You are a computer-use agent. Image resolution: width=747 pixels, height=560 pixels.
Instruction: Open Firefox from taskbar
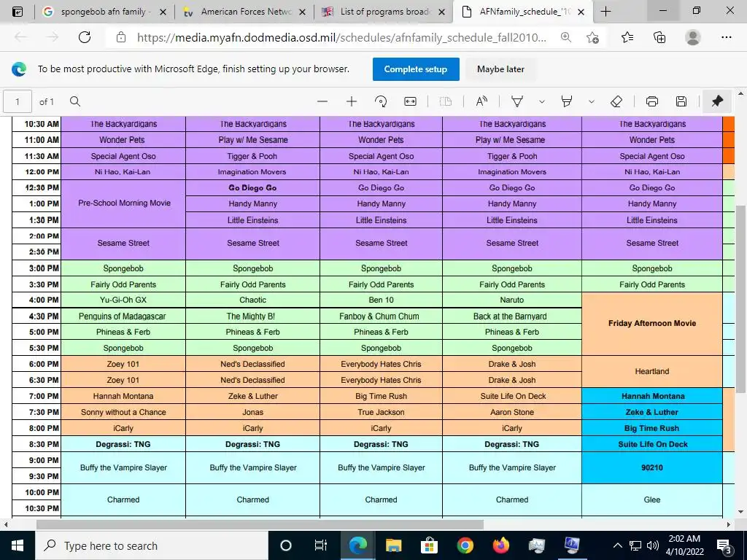pos(500,545)
